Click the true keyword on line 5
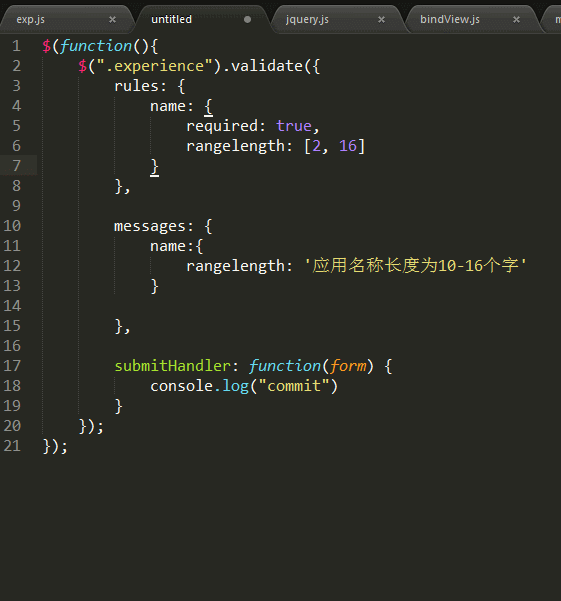 (294, 126)
